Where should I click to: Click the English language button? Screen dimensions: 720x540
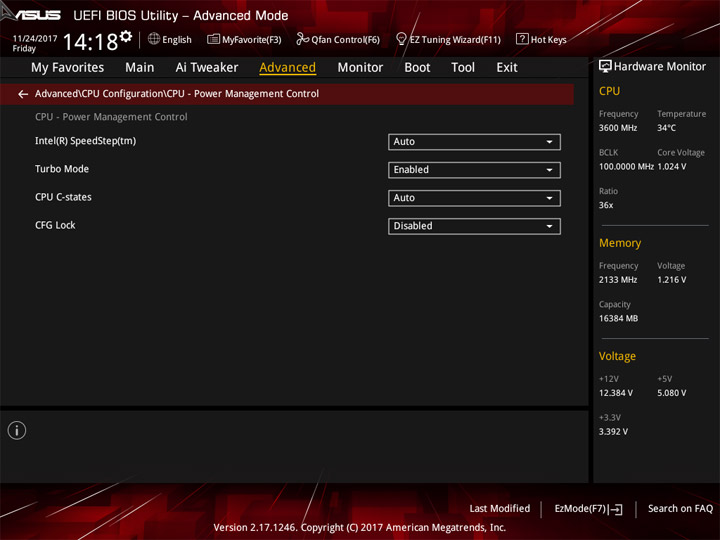coord(170,39)
